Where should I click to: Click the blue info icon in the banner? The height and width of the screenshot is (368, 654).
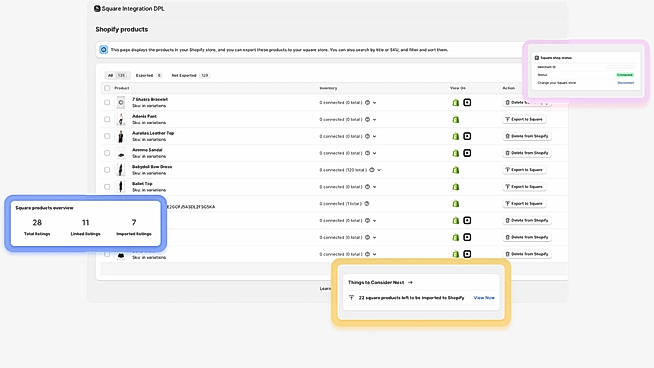[103, 50]
